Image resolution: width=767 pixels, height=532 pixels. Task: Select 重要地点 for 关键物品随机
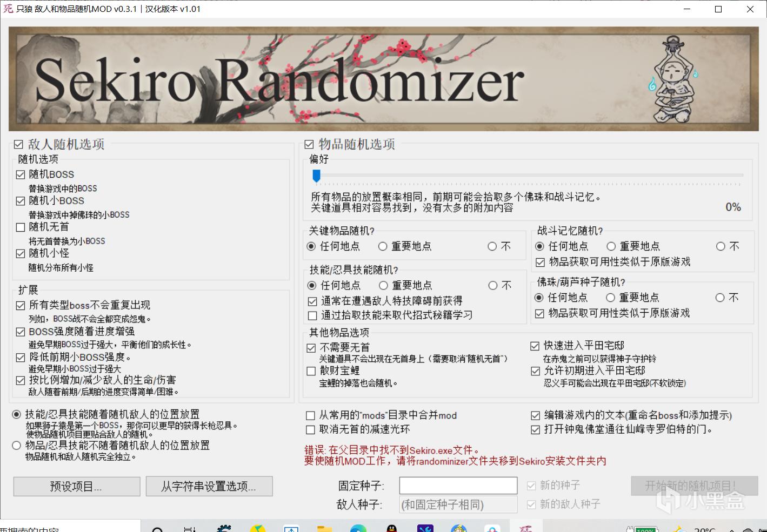point(383,246)
